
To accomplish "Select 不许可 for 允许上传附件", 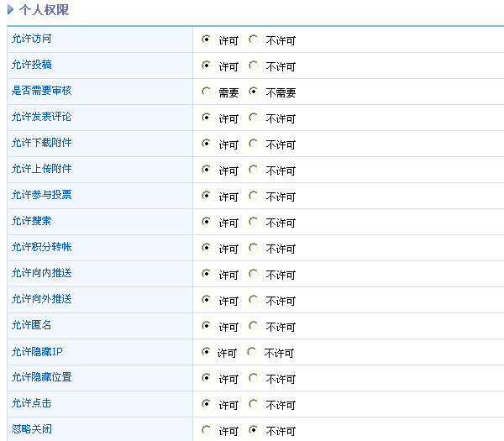I will click(253, 170).
